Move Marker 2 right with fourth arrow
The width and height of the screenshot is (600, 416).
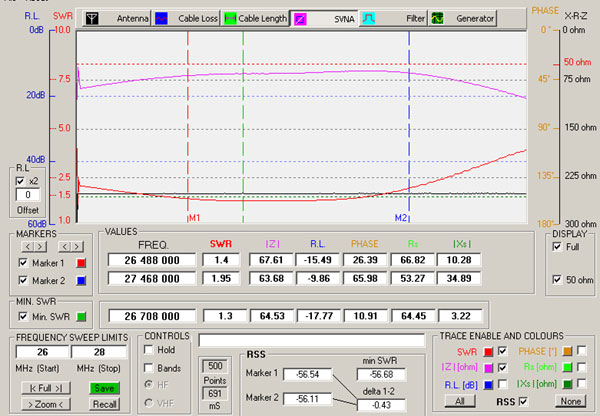[77, 247]
